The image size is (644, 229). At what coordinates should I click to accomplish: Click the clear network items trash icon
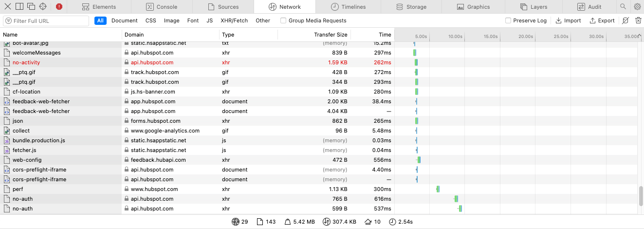pos(637,20)
